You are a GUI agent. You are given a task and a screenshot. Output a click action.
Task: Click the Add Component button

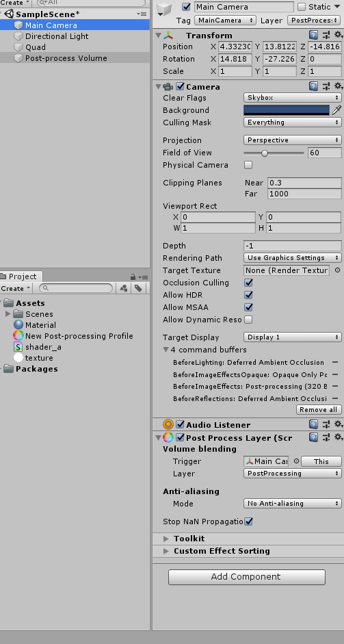pos(247,577)
